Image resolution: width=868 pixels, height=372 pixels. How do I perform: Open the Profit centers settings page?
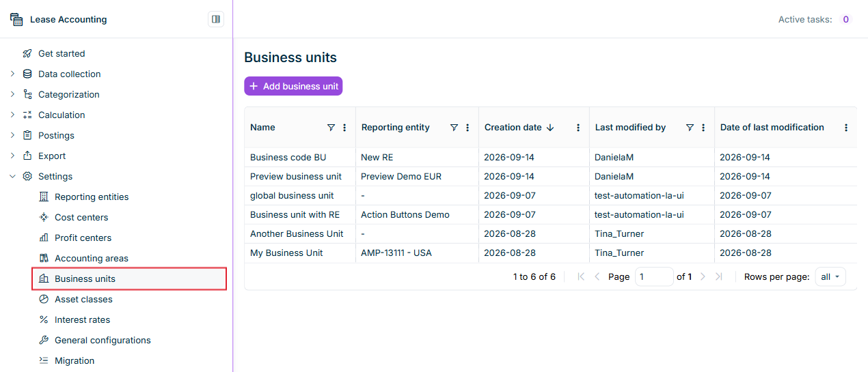83,238
